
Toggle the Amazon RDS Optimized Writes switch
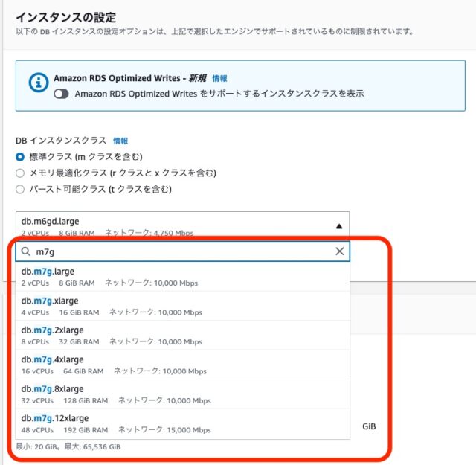click(x=61, y=94)
